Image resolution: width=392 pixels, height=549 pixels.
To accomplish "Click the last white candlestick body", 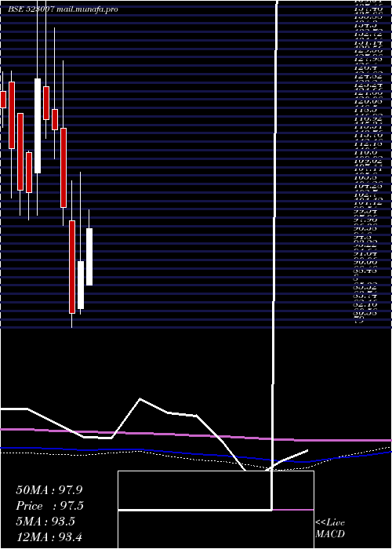I will tap(89, 256).
